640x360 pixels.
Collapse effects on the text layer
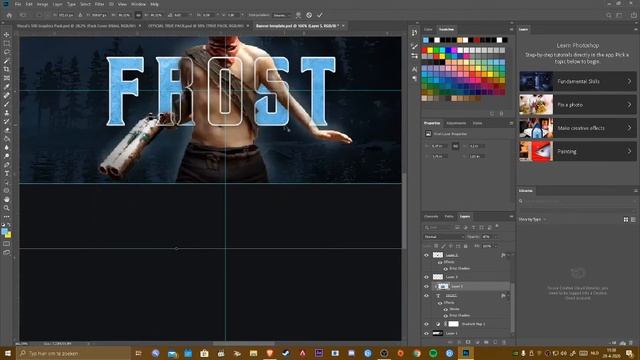click(508, 296)
